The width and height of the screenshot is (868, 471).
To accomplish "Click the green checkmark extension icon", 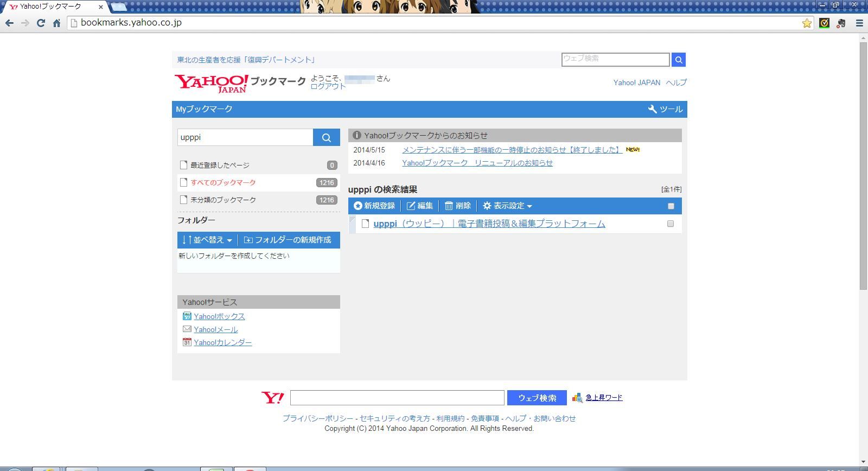I will coord(824,23).
